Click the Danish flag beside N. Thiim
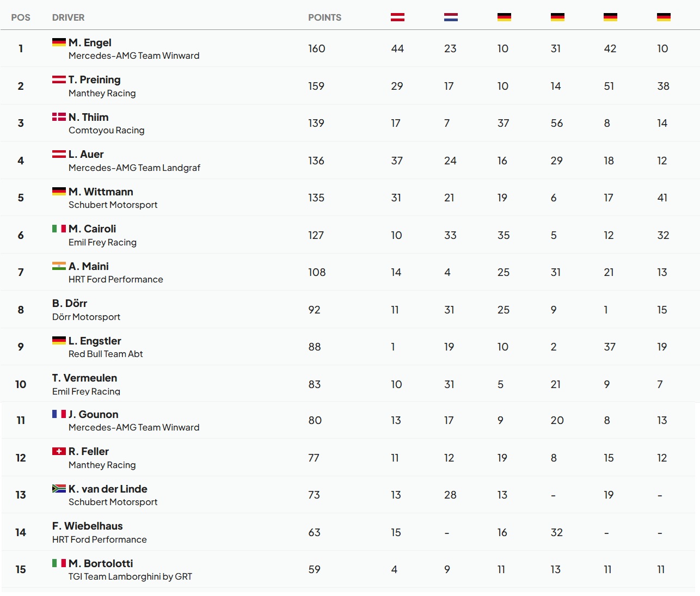The height and width of the screenshot is (596, 700). [x=59, y=116]
